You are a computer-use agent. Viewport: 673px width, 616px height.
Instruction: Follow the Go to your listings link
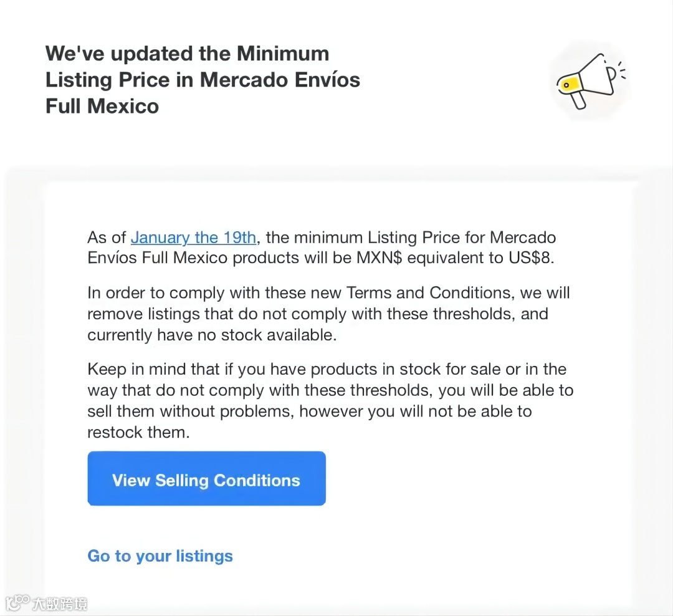[x=160, y=556]
